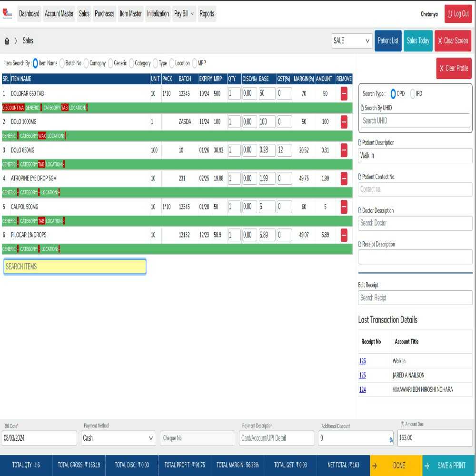
Task: Expand the Pay Bill menu chevron
Action: pyautogui.click(x=192, y=14)
